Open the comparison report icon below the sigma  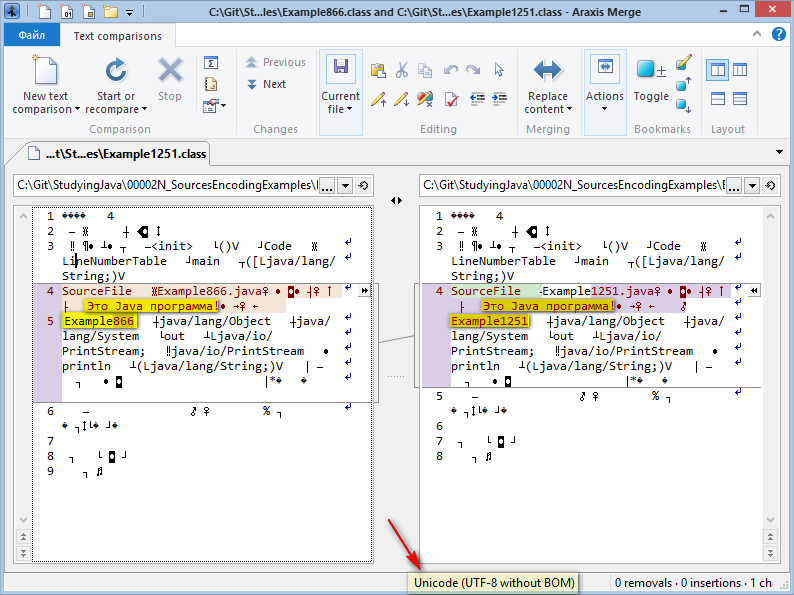click(x=211, y=84)
